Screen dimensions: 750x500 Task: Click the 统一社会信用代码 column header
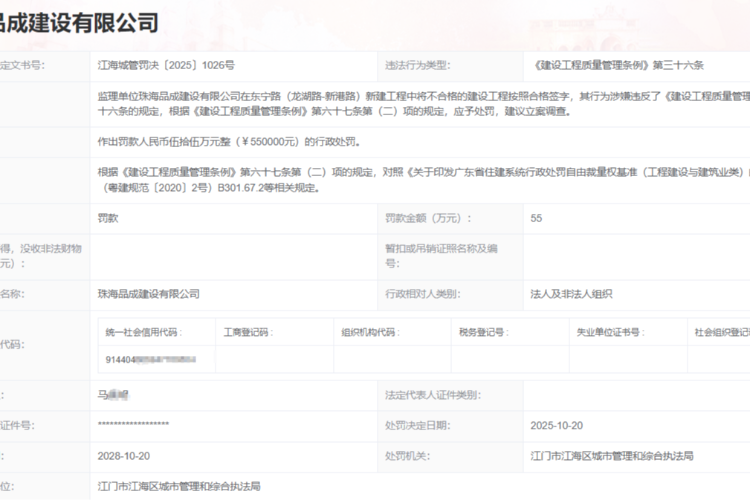[x=144, y=331]
